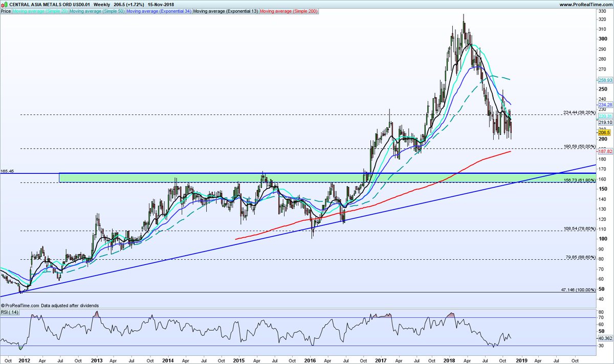Click the 234.28 price tag
614x364 pixels.
click(x=605, y=105)
